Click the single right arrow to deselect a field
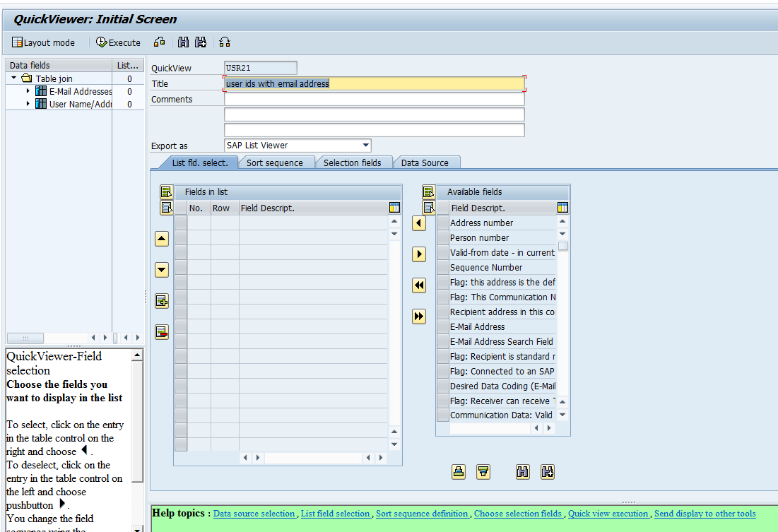 pyautogui.click(x=419, y=255)
